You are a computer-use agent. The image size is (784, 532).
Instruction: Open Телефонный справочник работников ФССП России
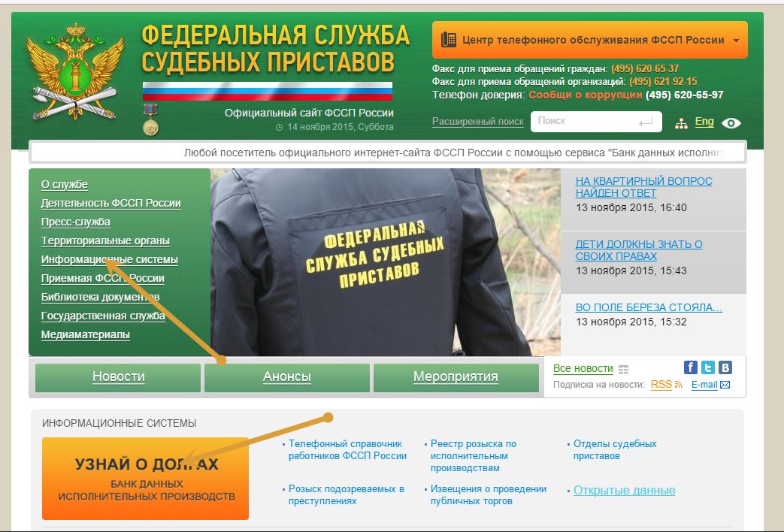point(347,450)
